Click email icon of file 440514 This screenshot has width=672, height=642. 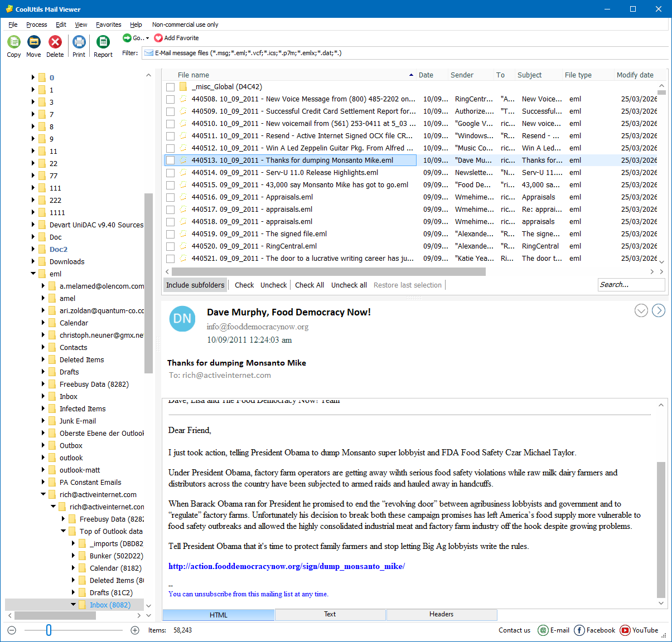[x=183, y=173]
